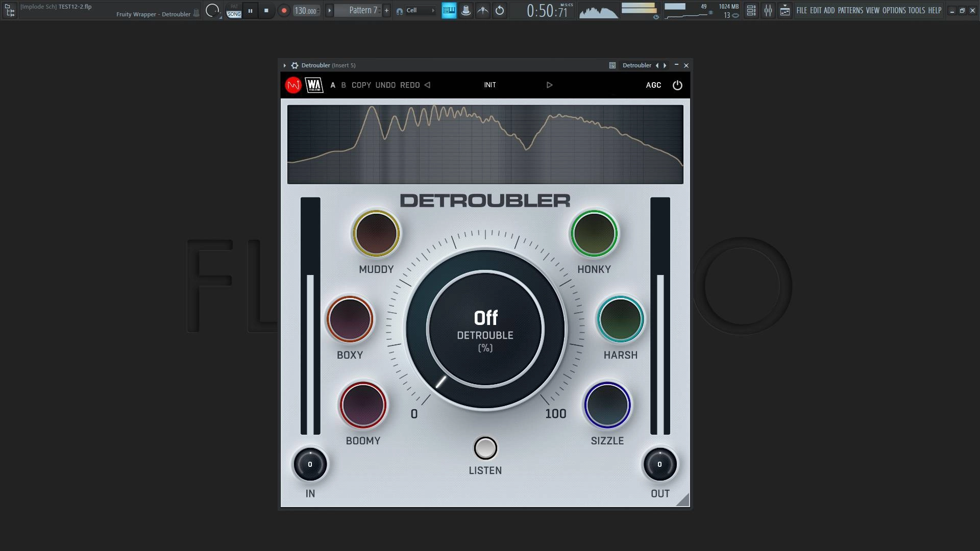
Task: Open the preset list icon beside Detroubler name
Action: click(x=612, y=65)
